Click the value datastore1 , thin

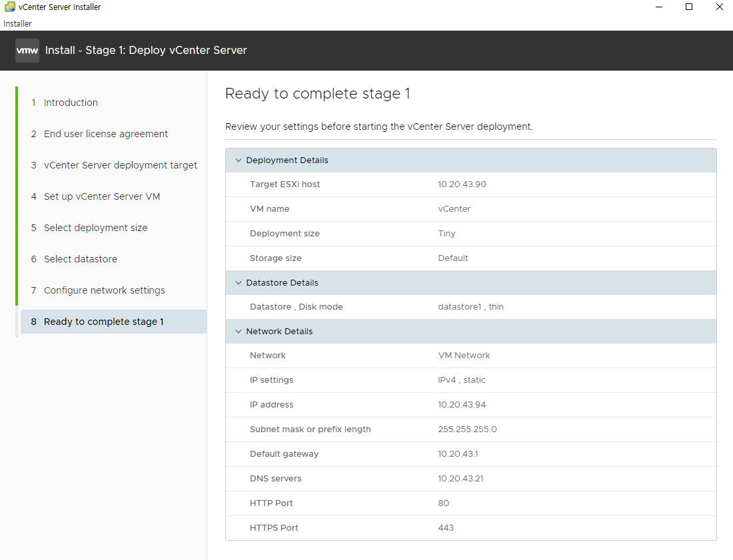470,307
